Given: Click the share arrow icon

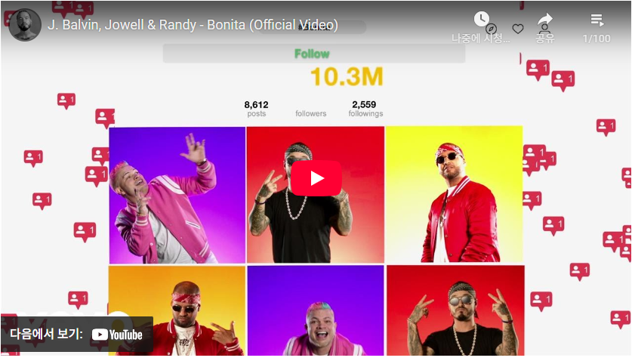Looking at the screenshot, I should 545,19.
